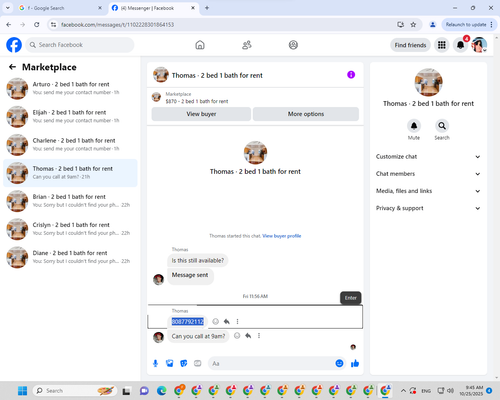
Task: Click the Home icon in top navigation
Action: [x=200, y=45]
